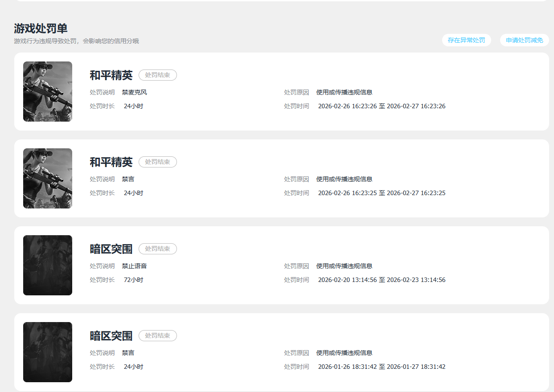Select time range starting 2026-02-20 13:14:56
The width and height of the screenshot is (554, 392).
click(x=382, y=280)
